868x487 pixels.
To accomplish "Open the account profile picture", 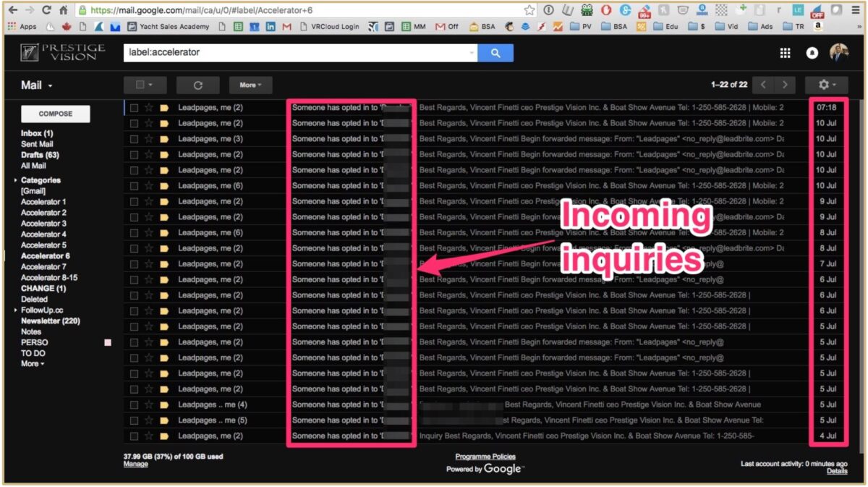I will 839,52.
